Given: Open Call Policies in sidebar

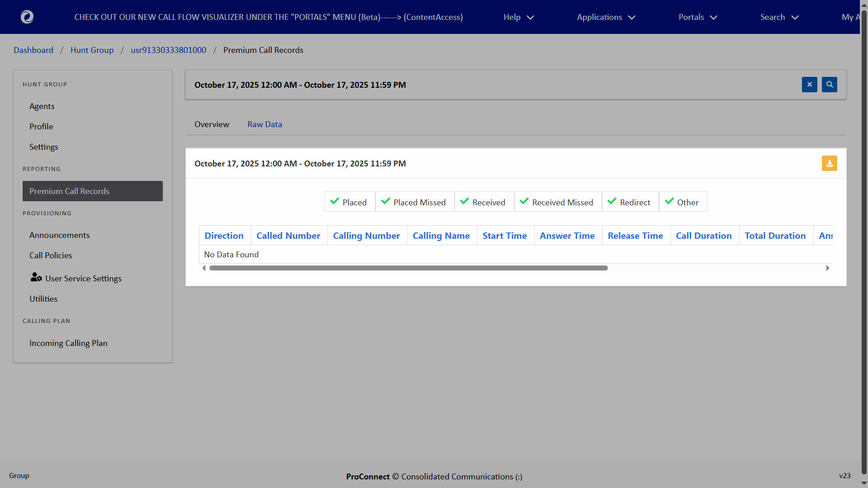Looking at the screenshot, I should (51, 256).
